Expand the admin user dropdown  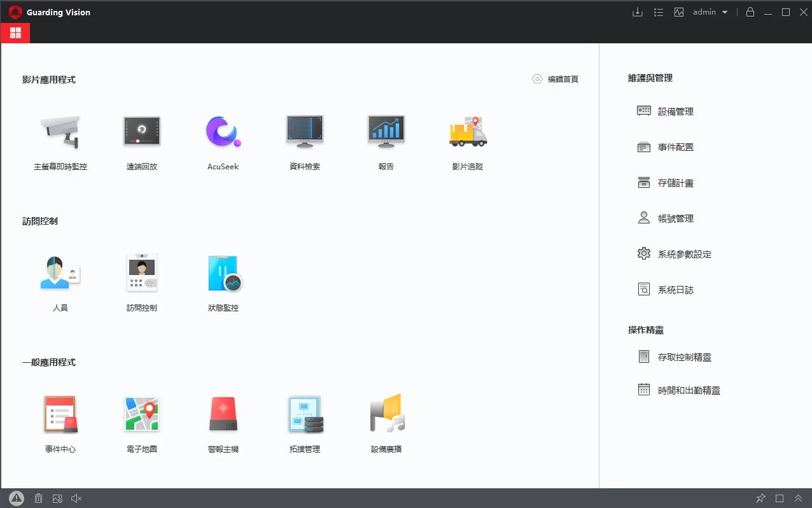pos(710,12)
